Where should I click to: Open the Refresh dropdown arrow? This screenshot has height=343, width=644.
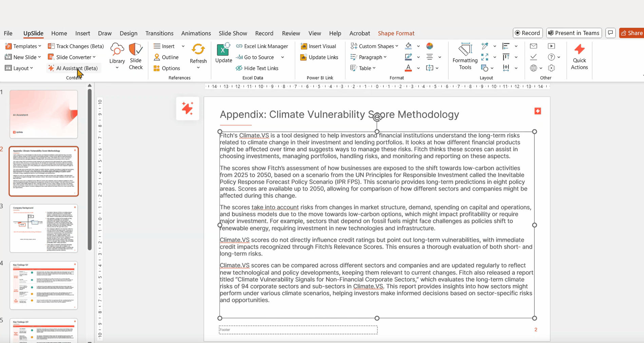click(x=198, y=68)
